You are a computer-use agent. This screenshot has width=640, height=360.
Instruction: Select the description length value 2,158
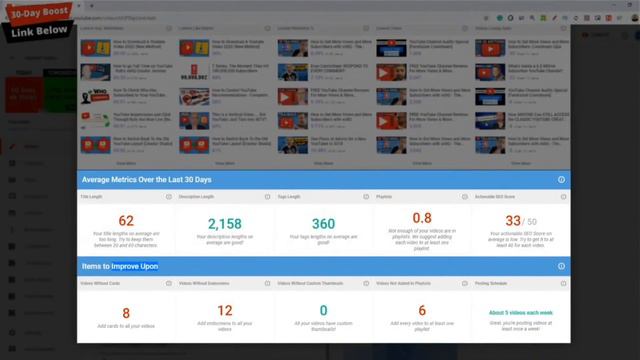[x=225, y=224]
